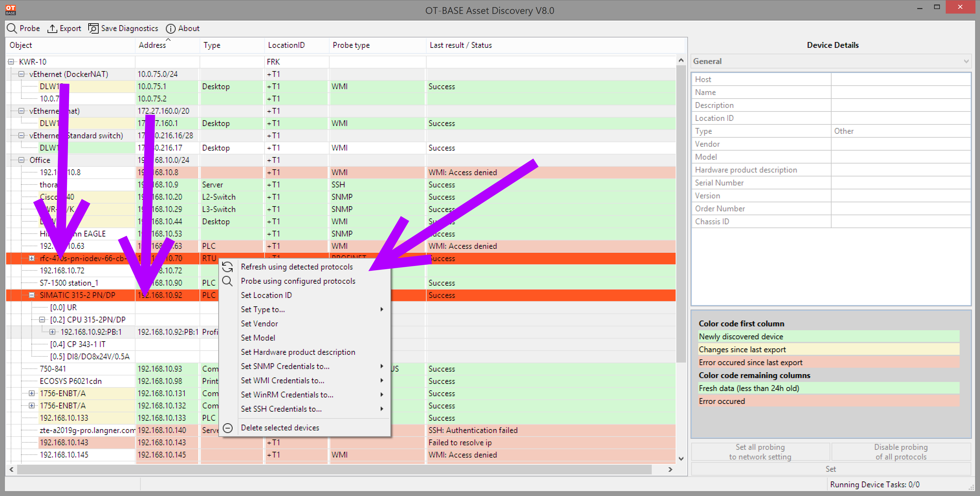
Task: Click the Export toolbar label
Action: coord(71,28)
